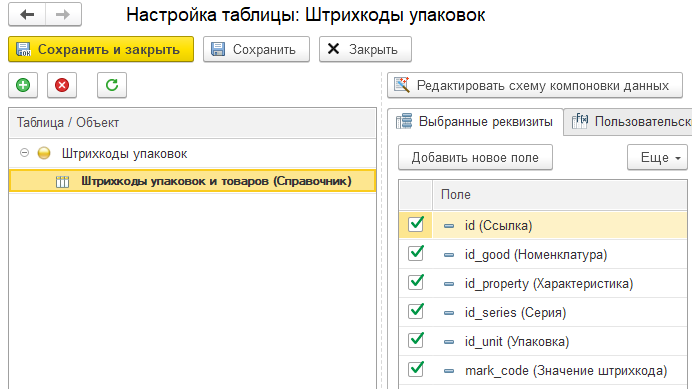Uncheck the id_property (Характеристика) checkbox

416,283
